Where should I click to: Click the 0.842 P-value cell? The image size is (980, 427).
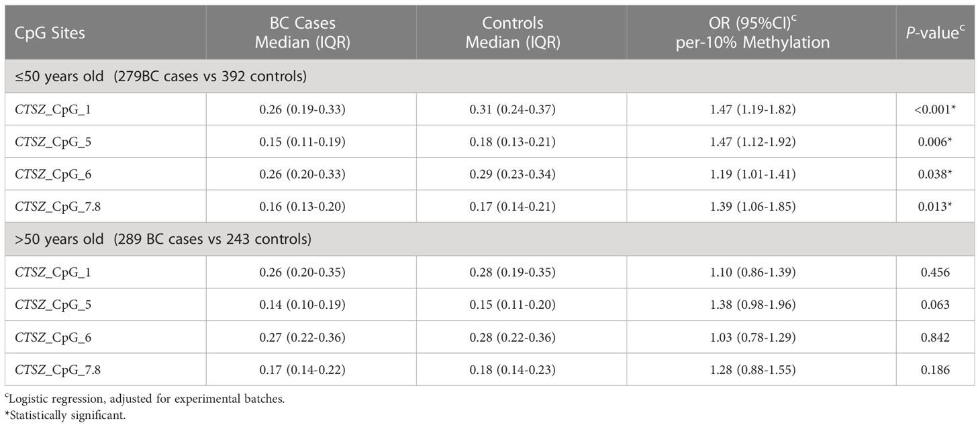[935, 337]
